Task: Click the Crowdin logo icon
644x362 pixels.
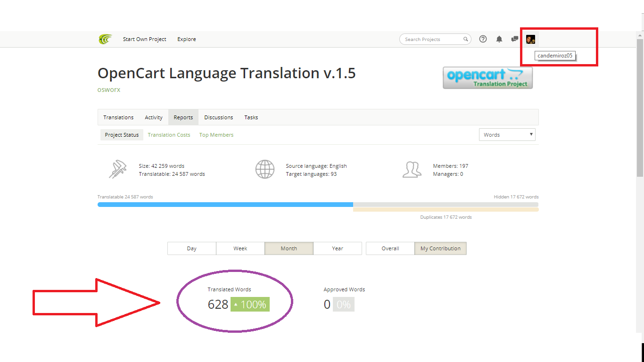Action: 106,39
